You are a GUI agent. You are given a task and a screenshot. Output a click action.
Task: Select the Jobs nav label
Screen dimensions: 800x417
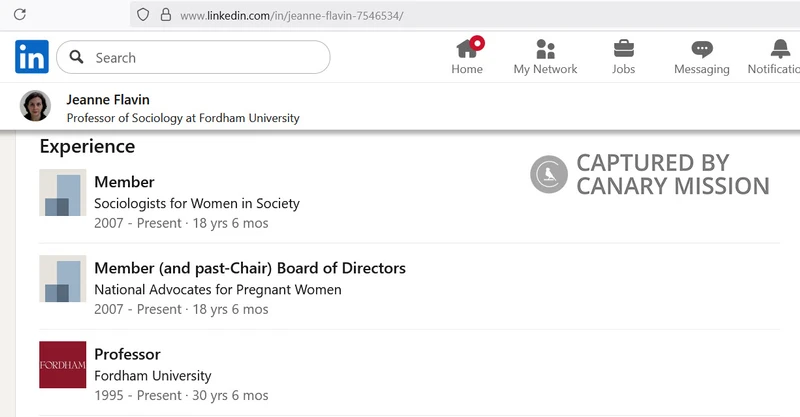click(623, 69)
